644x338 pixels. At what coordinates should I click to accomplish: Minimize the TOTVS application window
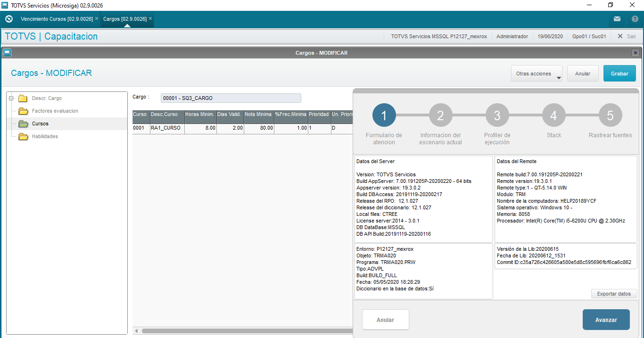(x=589, y=5)
